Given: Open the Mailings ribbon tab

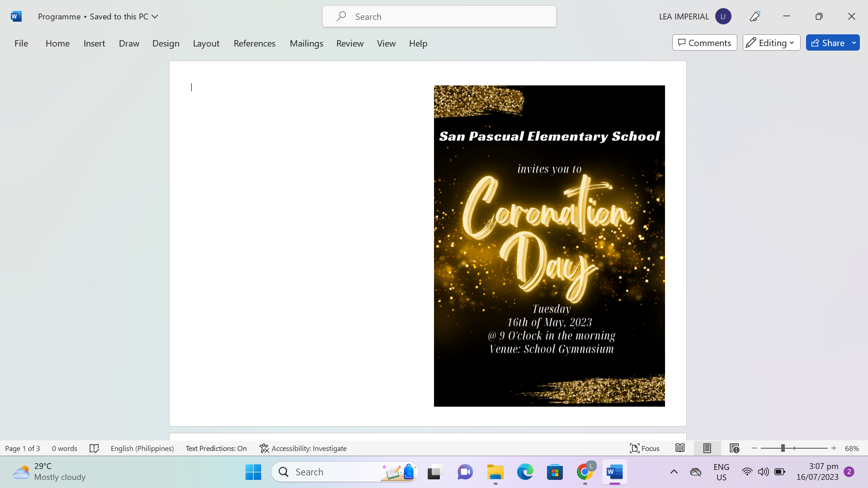Looking at the screenshot, I should coord(306,43).
